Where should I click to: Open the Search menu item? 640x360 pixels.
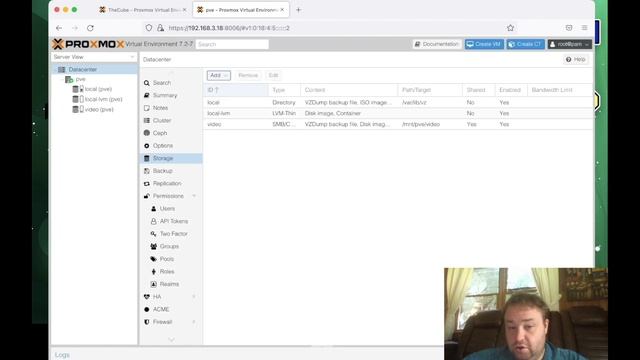[171, 83]
